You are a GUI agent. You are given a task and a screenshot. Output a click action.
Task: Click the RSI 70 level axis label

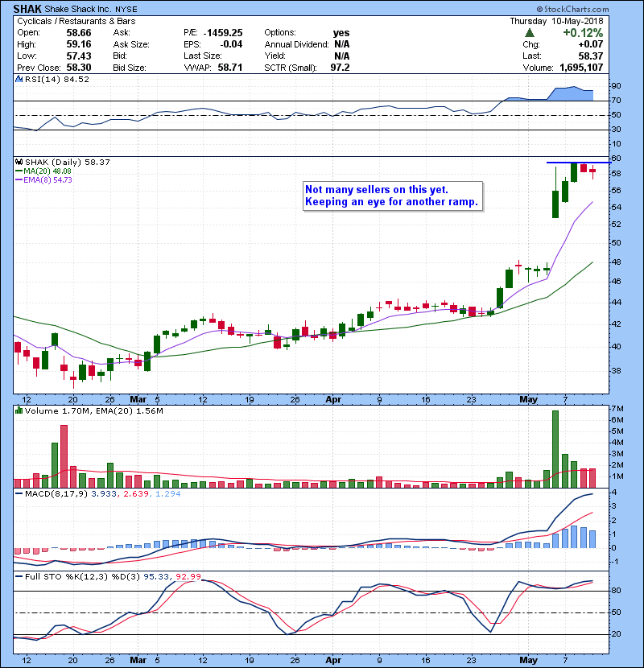(x=617, y=101)
